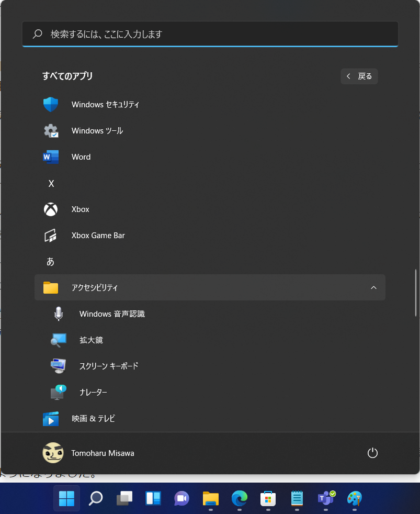Open Notepad from the taskbar
This screenshot has height=514, width=420.
(x=297, y=499)
